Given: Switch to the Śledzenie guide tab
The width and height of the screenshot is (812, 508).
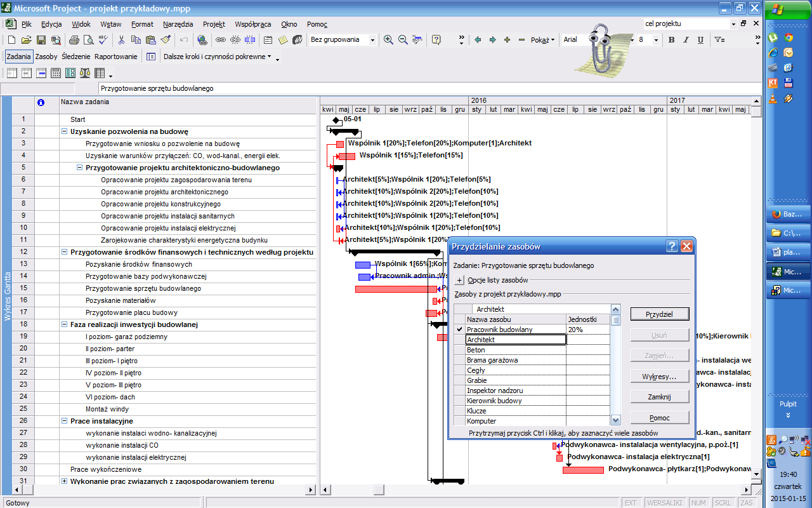Looking at the screenshot, I should (x=76, y=57).
